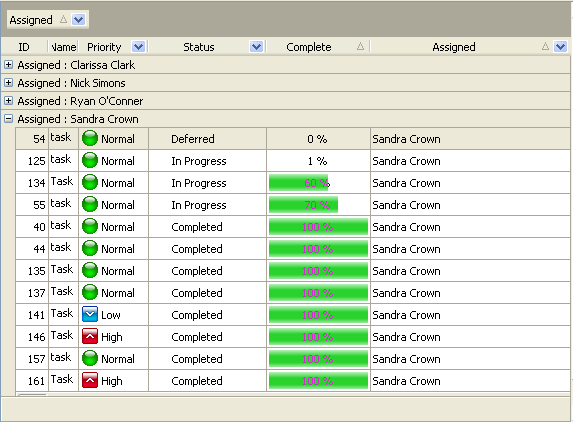Collapse the Sandra Crown group
The width and height of the screenshot is (573, 422).
click(8, 119)
